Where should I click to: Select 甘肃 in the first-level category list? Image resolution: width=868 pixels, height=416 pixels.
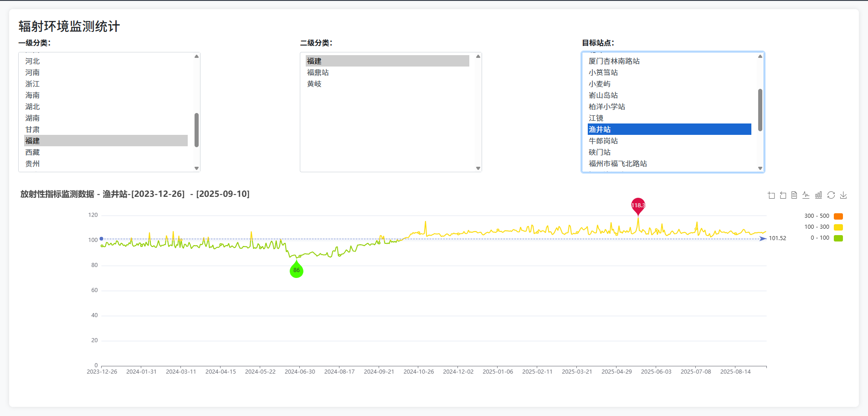click(106, 129)
